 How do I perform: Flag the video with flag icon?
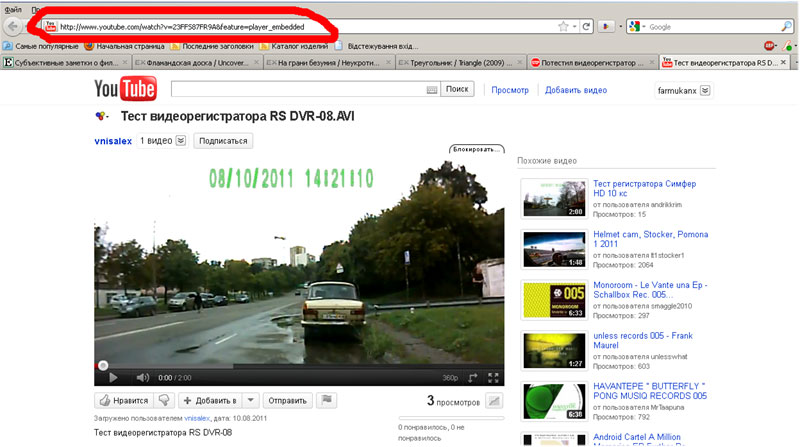tap(328, 400)
